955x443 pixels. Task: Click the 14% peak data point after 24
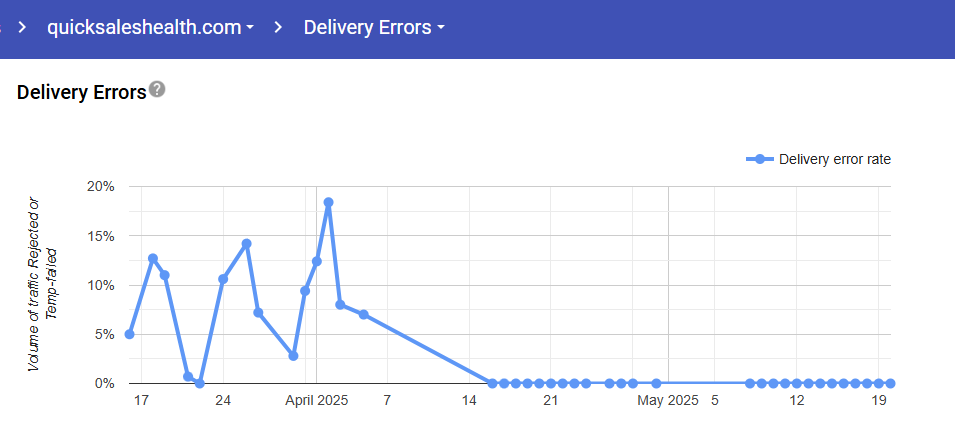246,243
